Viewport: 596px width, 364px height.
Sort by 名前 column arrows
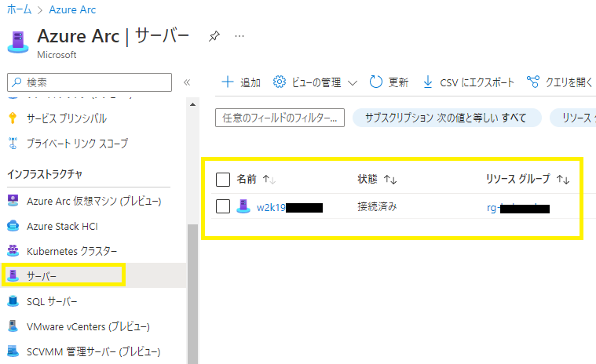pos(269,179)
